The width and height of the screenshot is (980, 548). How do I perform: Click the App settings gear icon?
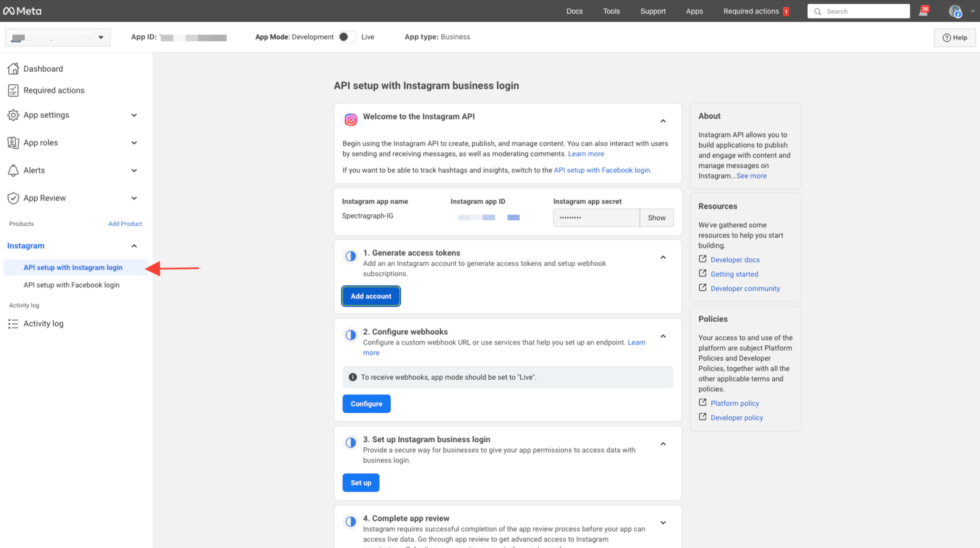coord(13,115)
